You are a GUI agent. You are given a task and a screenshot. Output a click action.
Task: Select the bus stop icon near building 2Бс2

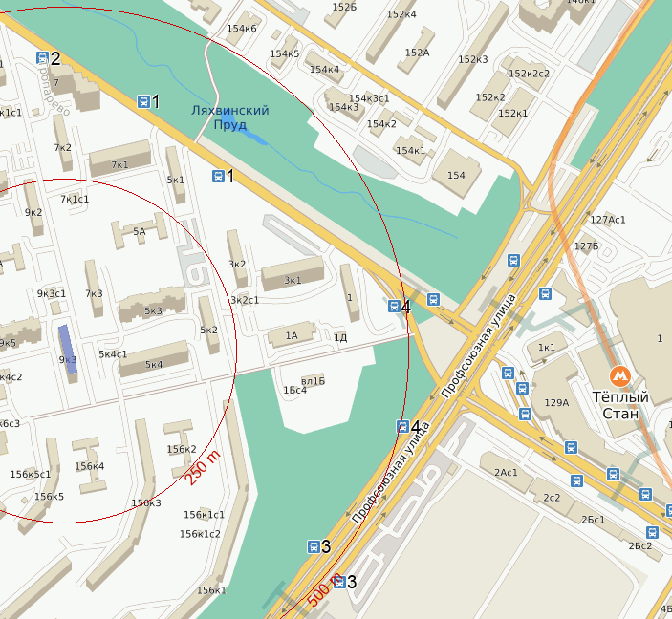pyautogui.click(x=652, y=532)
